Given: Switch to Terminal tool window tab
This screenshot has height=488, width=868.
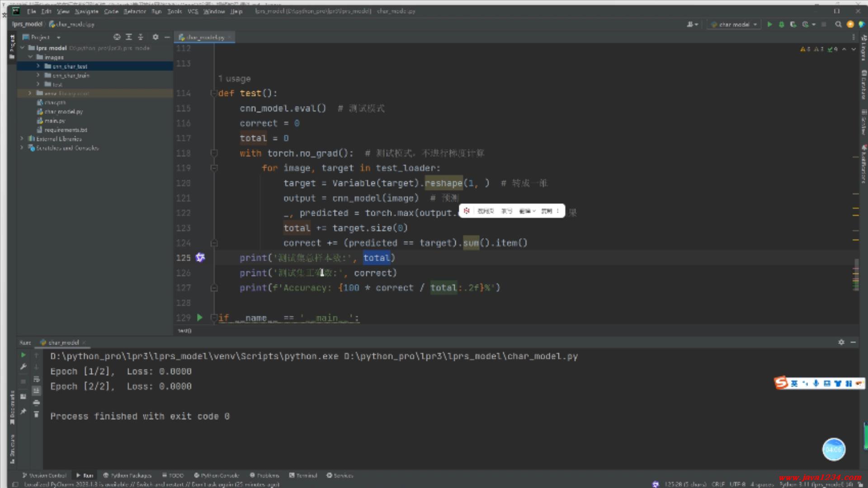Looking at the screenshot, I should (x=303, y=475).
